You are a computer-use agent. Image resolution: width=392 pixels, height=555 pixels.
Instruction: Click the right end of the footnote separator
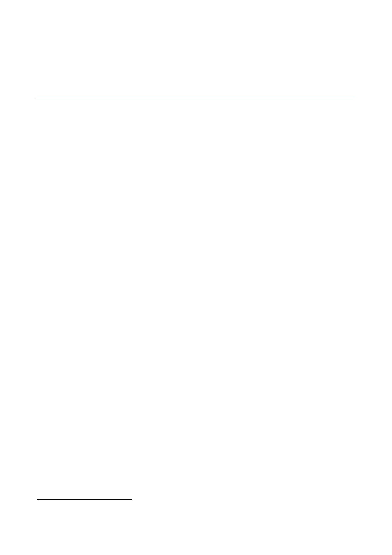(x=131, y=500)
